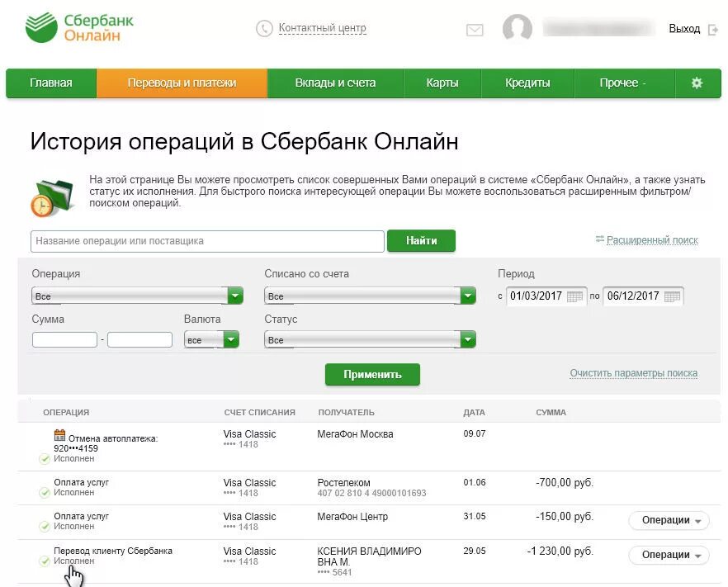Image resolution: width=728 pixels, height=587 pixels.
Task: Click the Сбербанк Онлайн logo
Action: (79, 27)
